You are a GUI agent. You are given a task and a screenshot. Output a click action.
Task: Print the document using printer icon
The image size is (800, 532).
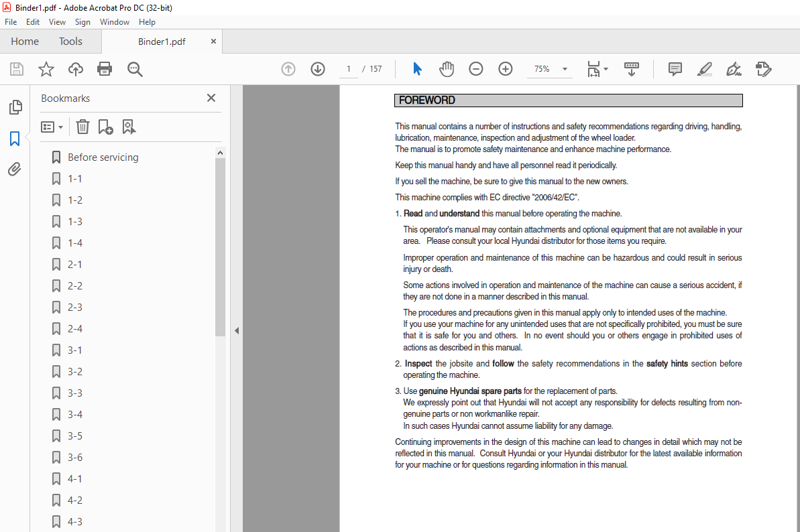click(x=105, y=69)
